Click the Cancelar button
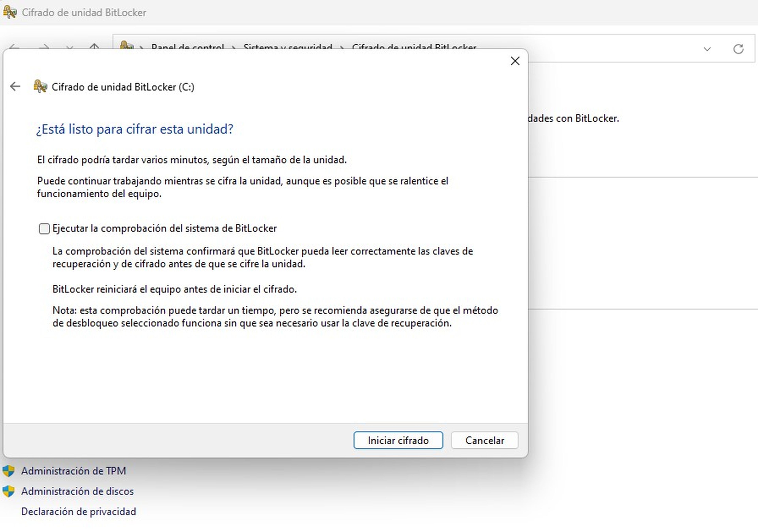 (484, 440)
